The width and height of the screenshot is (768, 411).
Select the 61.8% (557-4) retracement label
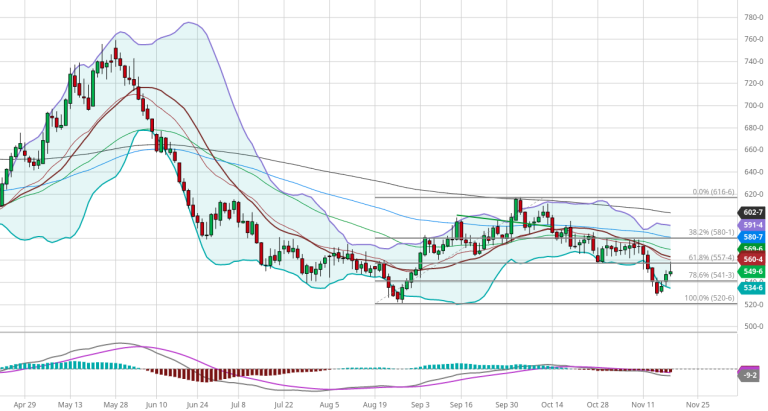(x=713, y=257)
